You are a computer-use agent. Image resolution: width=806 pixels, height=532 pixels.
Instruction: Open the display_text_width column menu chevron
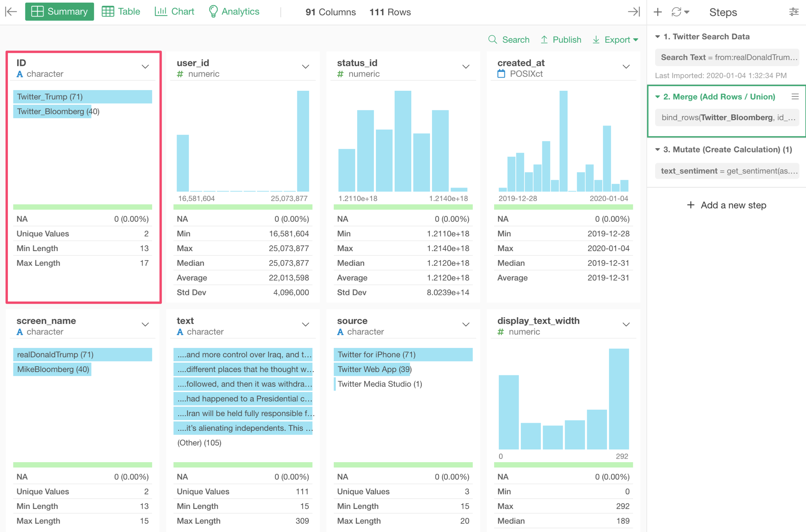[626, 324]
